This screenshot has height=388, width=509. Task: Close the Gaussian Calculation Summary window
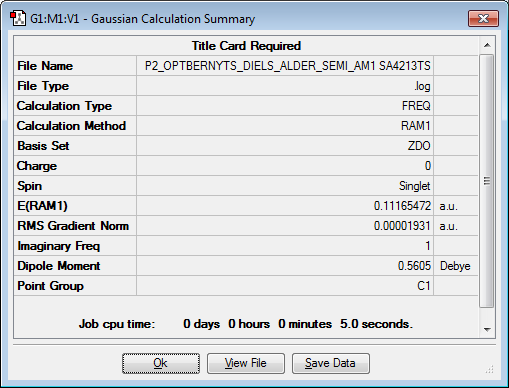coord(483,18)
